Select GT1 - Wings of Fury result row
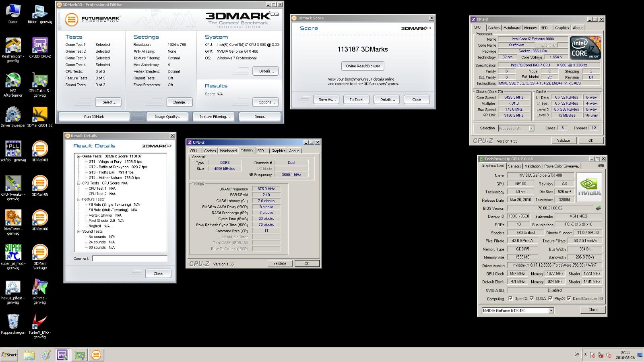The height and width of the screenshot is (362, 644). (115, 161)
